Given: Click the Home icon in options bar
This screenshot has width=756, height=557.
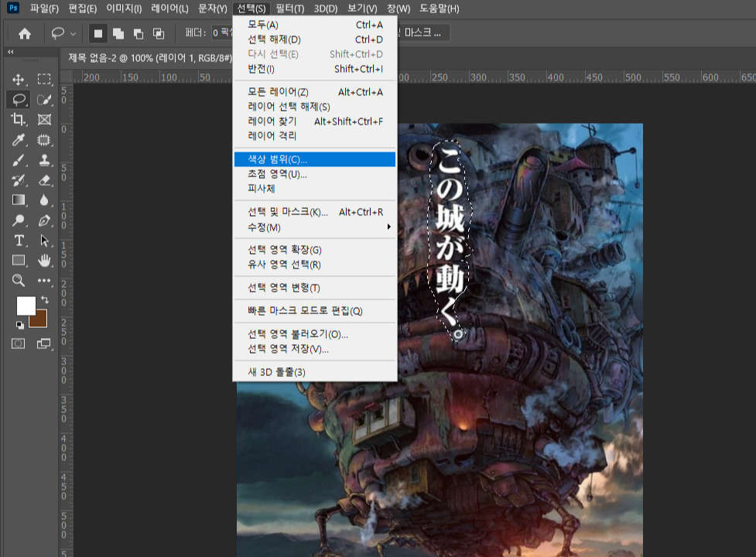Looking at the screenshot, I should (25, 33).
